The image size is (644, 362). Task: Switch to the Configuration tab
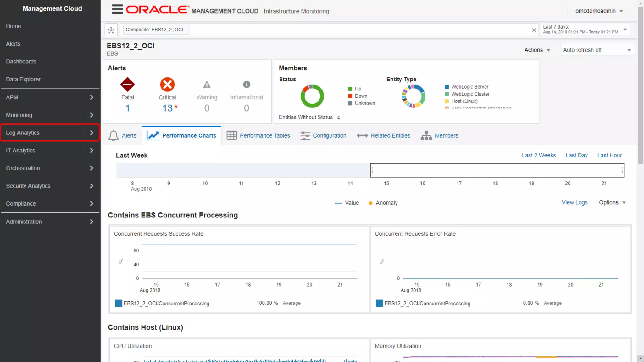point(323,135)
